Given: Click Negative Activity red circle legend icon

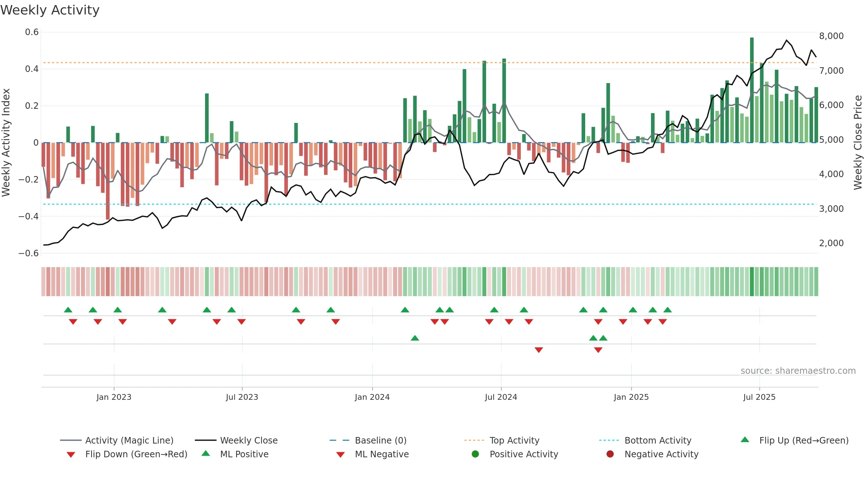Looking at the screenshot, I should click(x=610, y=454).
